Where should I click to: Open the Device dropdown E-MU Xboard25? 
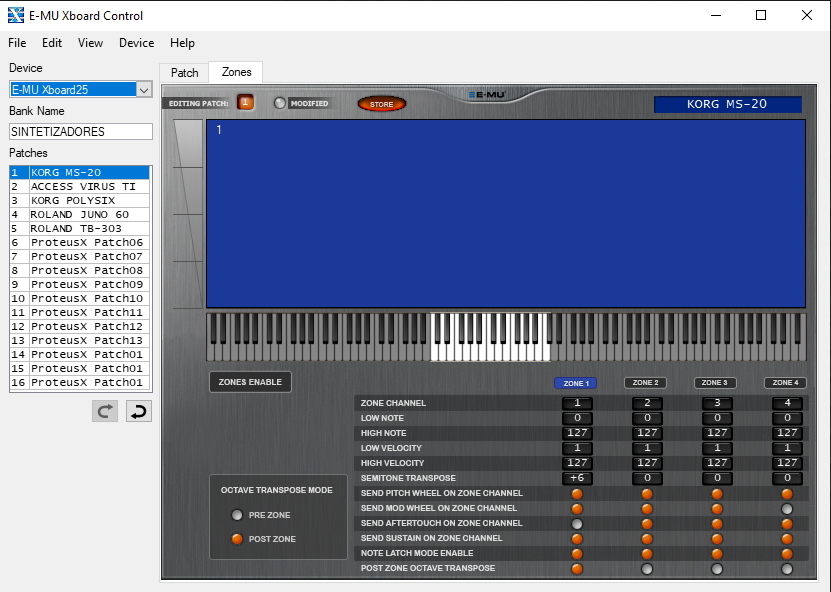(81, 90)
